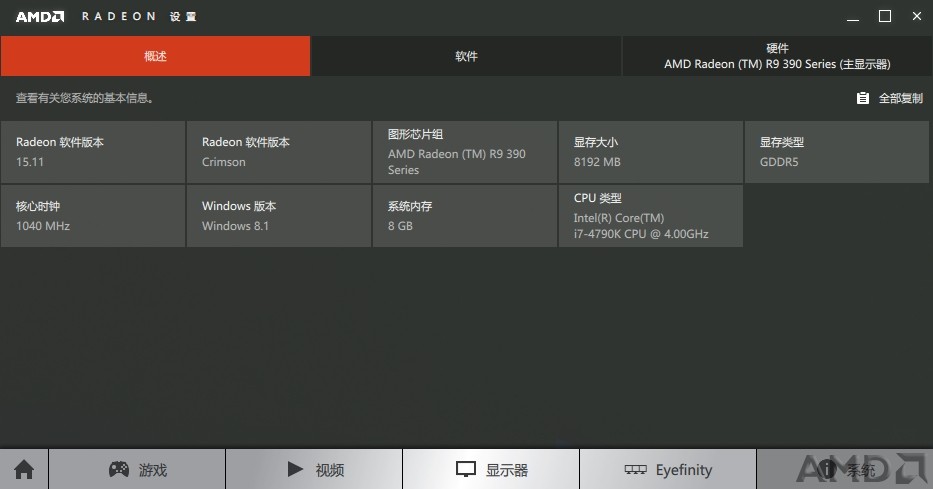Click the info icon beside 系统
933x489 pixels.
point(827,469)
